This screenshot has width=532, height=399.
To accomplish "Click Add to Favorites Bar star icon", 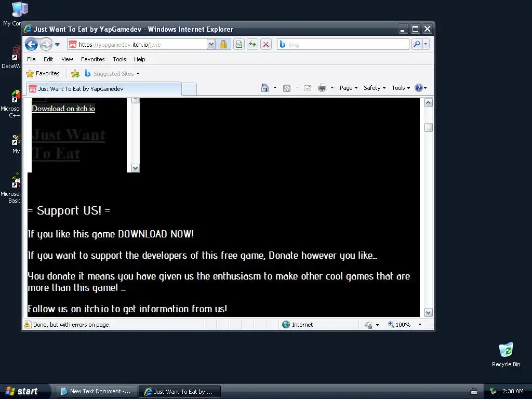I will tap(75, 73).
